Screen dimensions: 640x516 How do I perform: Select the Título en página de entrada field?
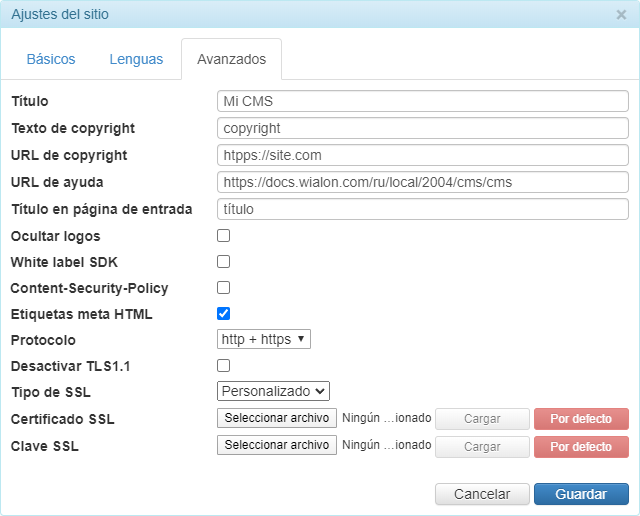pos(422,209)
